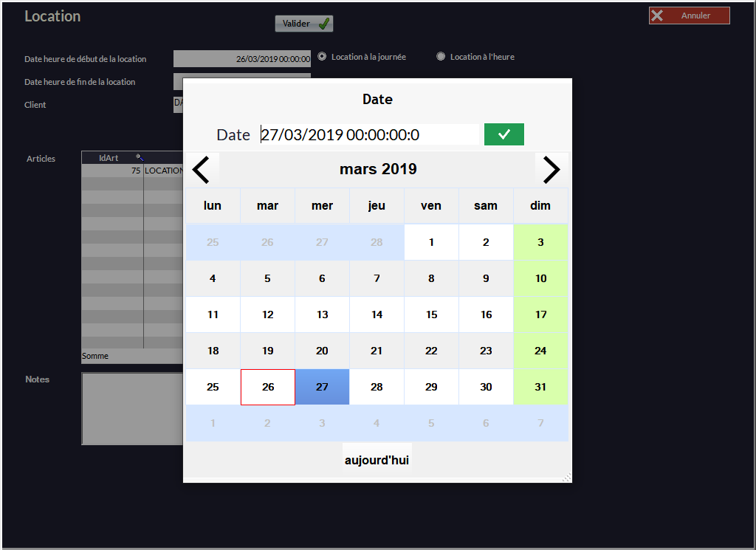Click the green checkmark to confirm date
The height and width of the screenshot is (550, 756).
(x=504, y=134)
